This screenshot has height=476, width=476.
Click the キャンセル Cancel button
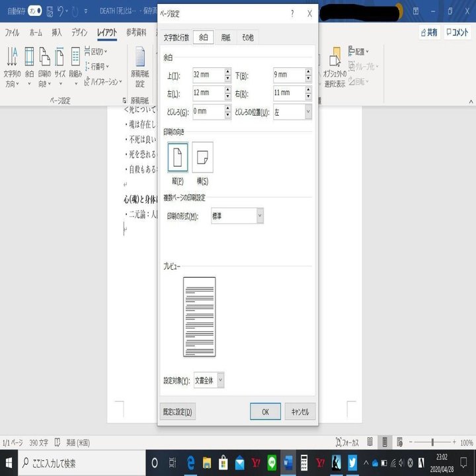point(300,412)
